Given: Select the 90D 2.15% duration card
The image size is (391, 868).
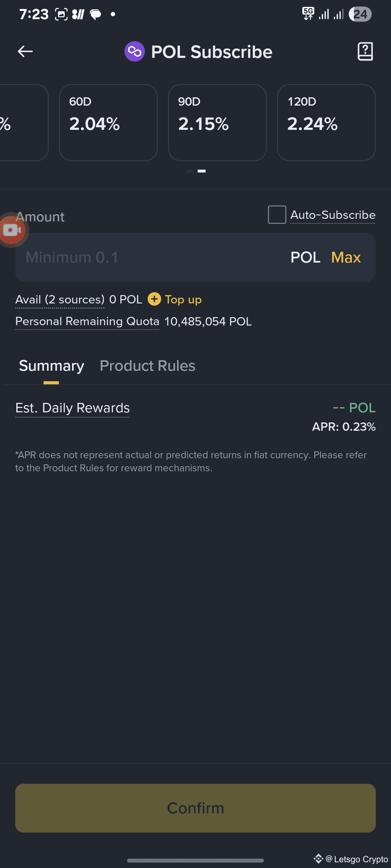Looking at the screenshot, I should 217,122.
